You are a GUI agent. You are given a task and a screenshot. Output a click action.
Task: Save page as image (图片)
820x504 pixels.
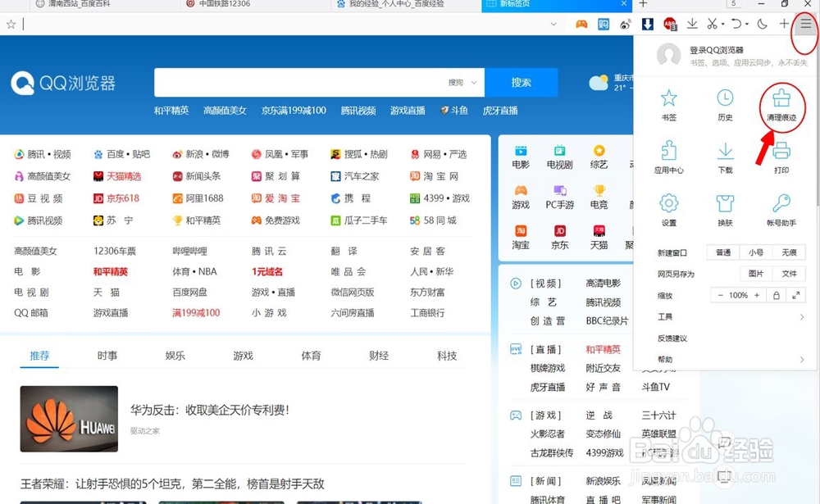(756, 274)
